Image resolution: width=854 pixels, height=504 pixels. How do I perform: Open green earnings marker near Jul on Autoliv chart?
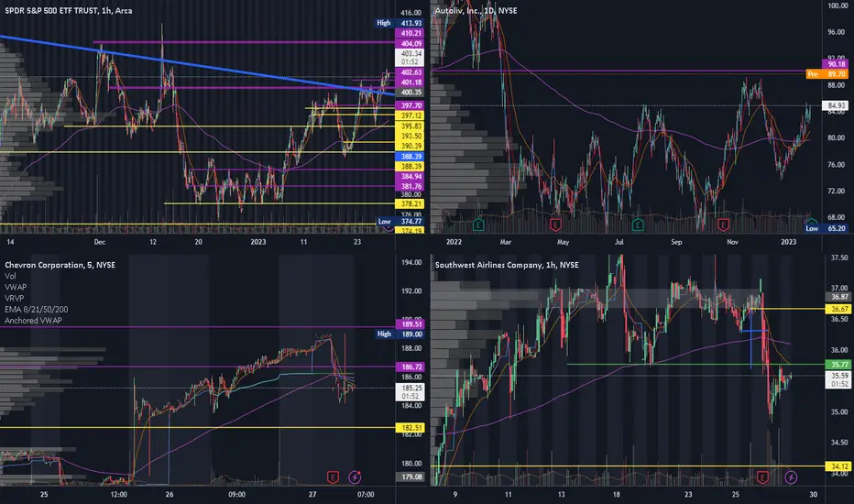tap(638, 224)
